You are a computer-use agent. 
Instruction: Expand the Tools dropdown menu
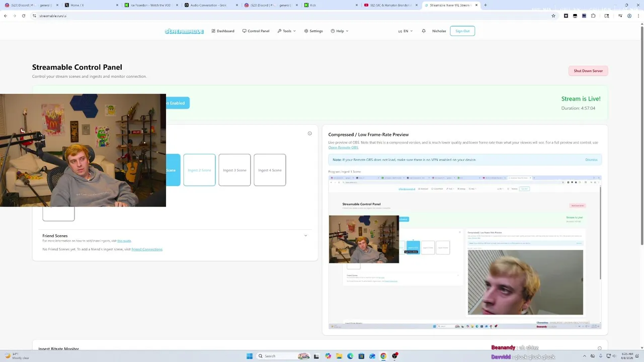(x=286, y=31)
